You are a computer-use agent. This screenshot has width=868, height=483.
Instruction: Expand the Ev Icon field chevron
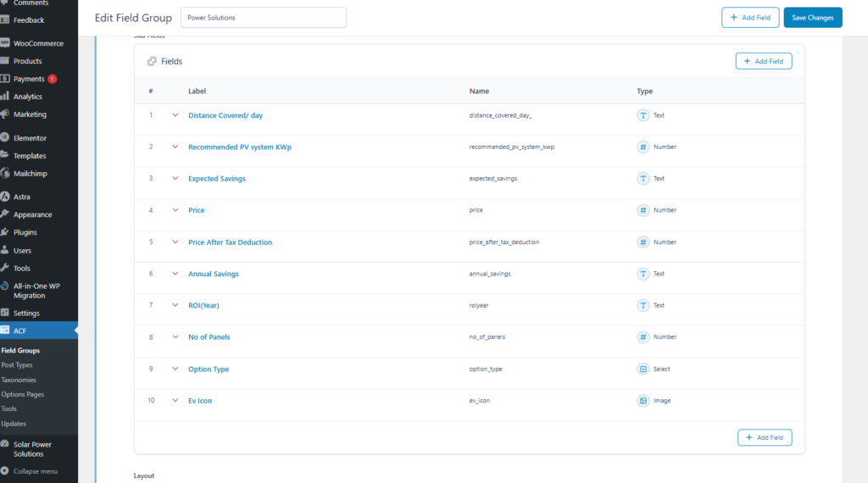click(x=175, y=401)
